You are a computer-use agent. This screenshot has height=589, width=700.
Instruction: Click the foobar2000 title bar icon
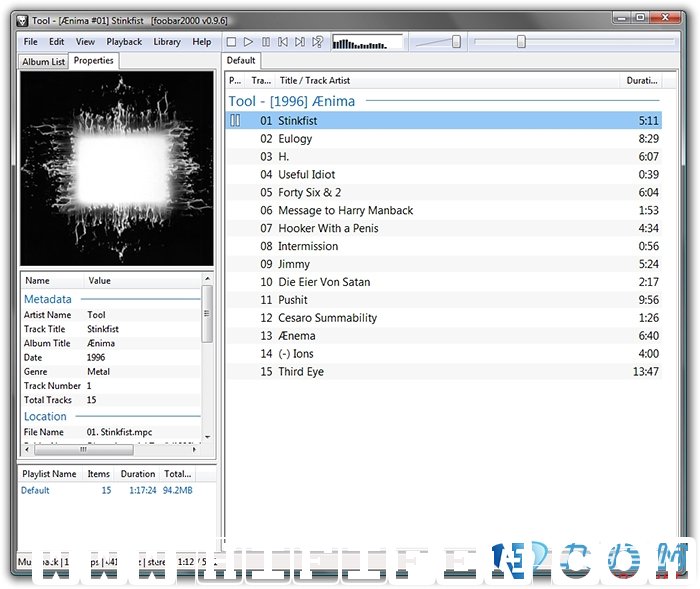22,21
